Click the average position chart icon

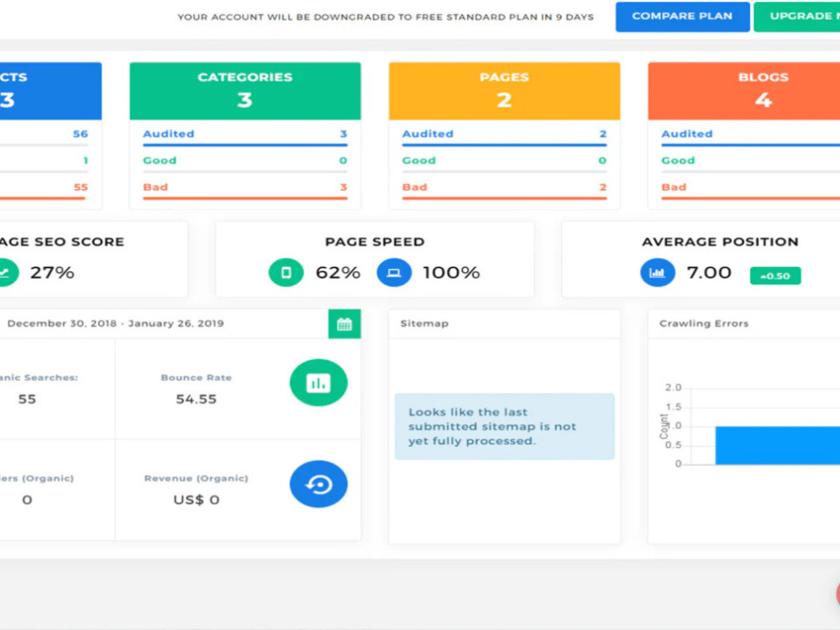click(658, 272)
